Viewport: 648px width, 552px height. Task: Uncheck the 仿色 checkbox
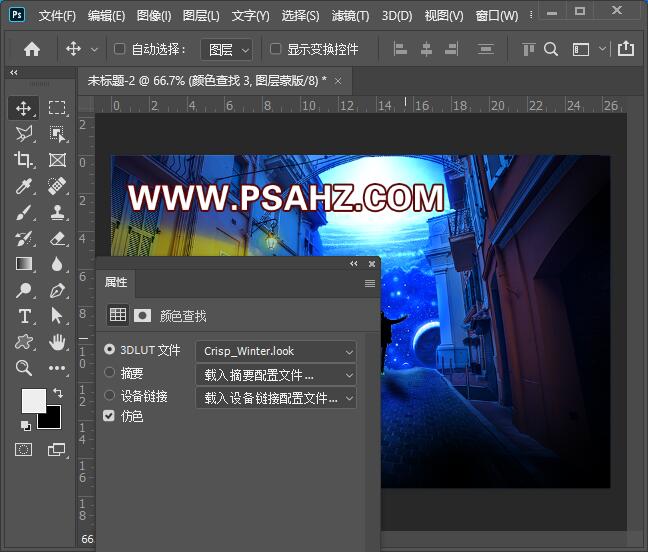click(109, 416)
